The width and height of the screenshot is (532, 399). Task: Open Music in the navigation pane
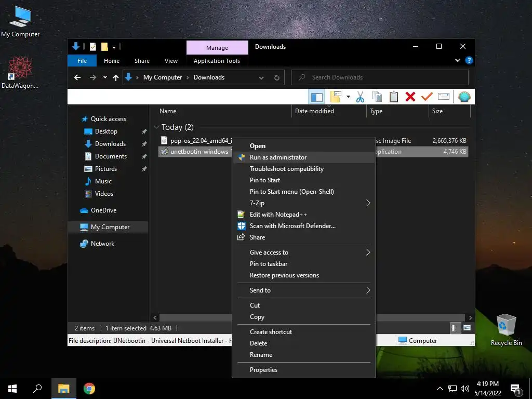point(103,181)
